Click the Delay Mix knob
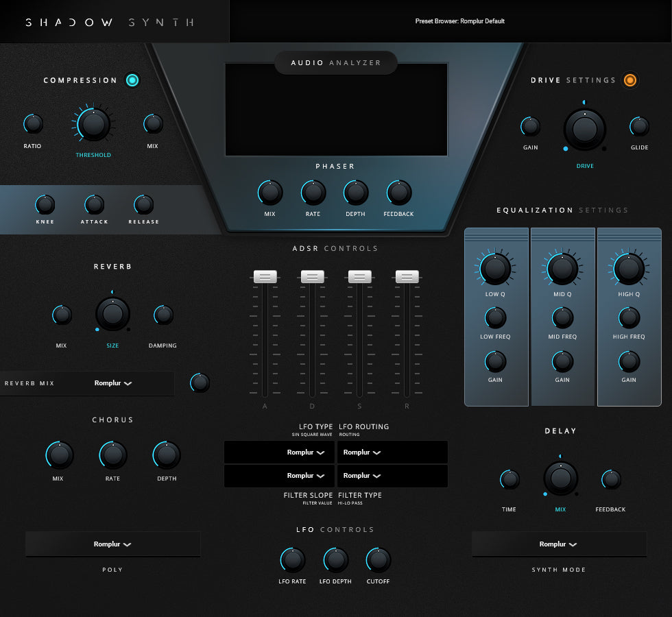Image resolution: width=672 pixels, height=617 pixels. (561, 479)
